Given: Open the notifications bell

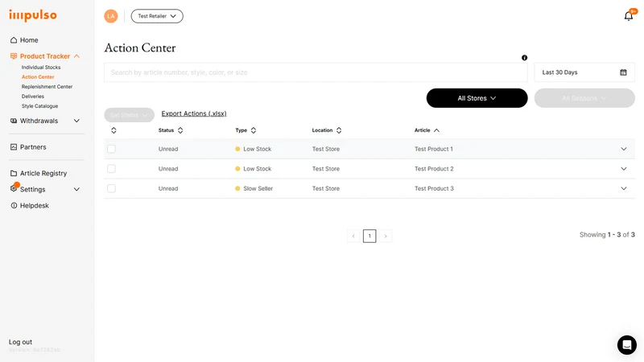Looking at the screenshot, I should [629, 16].
